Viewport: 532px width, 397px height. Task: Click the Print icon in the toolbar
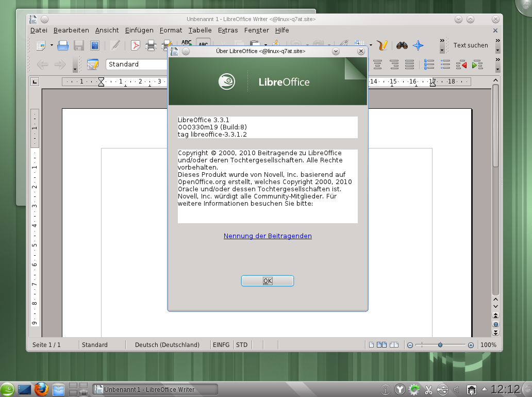coord(150,44)
